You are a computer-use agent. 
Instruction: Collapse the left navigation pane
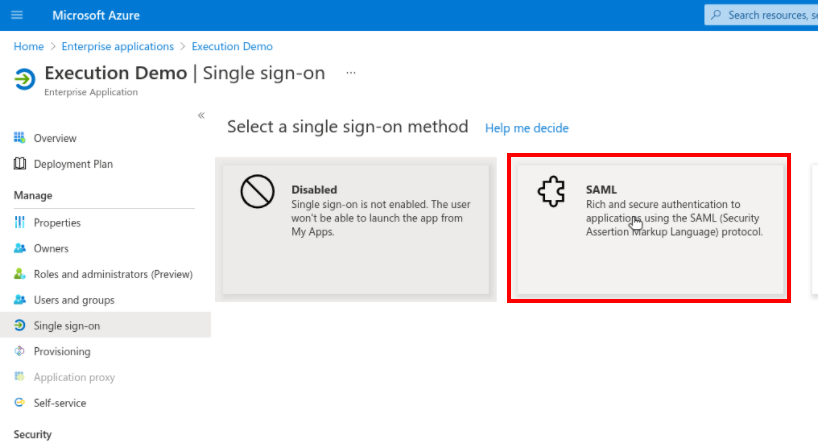pyautogui.click(x=201, y=115)
